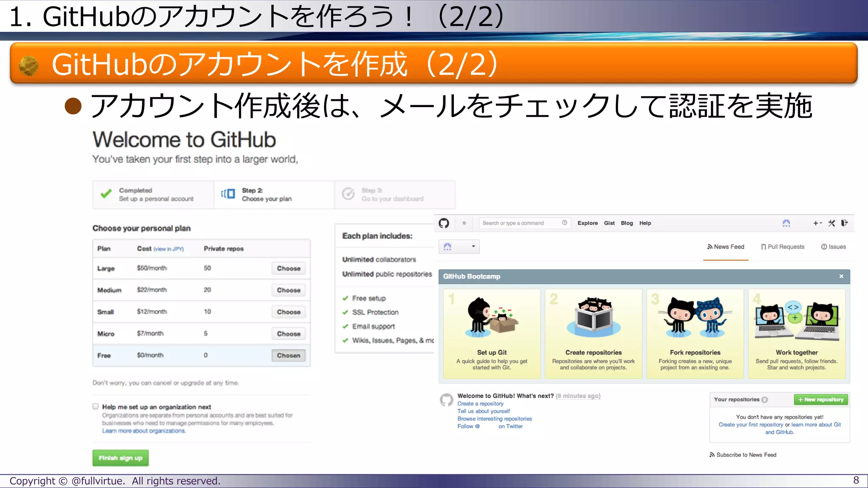This screenshot has width=868, height=488.
Task: Click the SSL Protection feature text
Action: pos(375,313)
